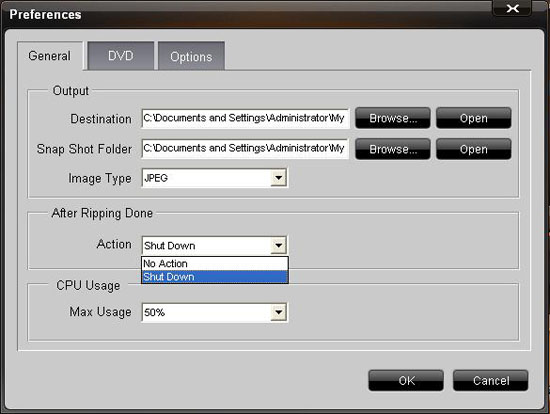Click the Snap Shot Folder path field
The width and height of the screenshot is (550, 414).
click(245, 148)
